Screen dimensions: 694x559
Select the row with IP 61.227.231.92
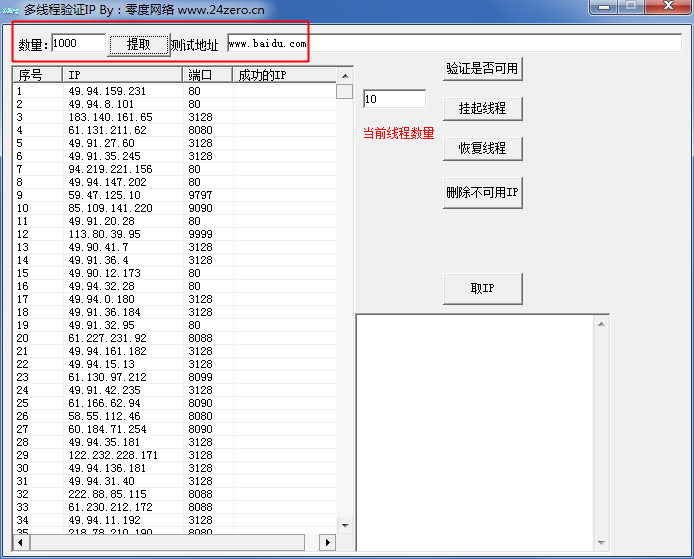pyautogui.click(x=174, y=338)
